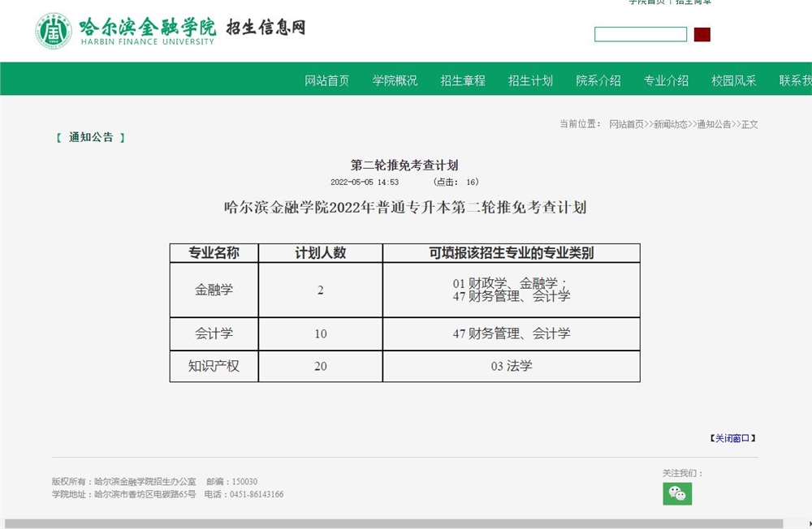The image size is (812, 529).
Task: Open the 学院概况 nav menu item
Action: [395, 80]
